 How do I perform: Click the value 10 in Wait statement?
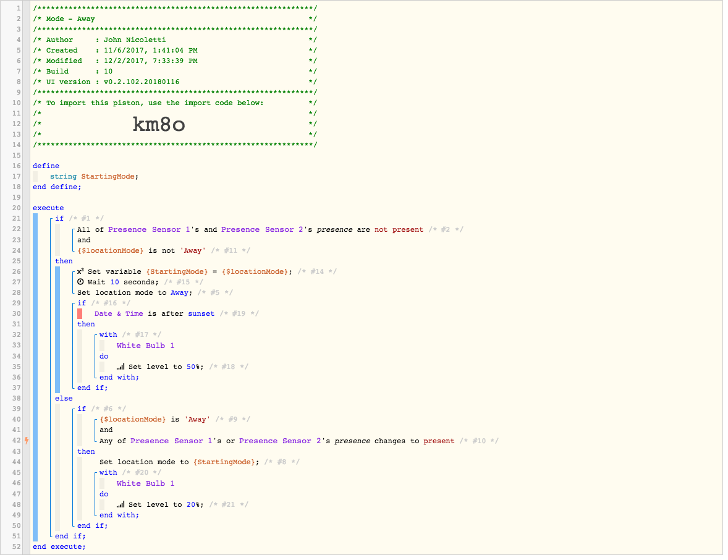point(115,282)
